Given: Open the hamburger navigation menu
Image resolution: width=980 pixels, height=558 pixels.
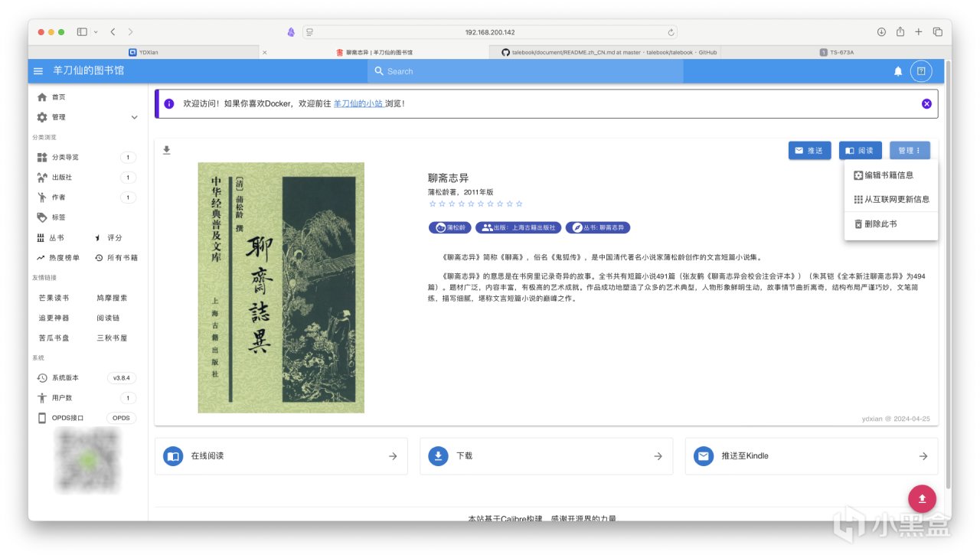Looking at the screenshot, I should click(38, 71).
